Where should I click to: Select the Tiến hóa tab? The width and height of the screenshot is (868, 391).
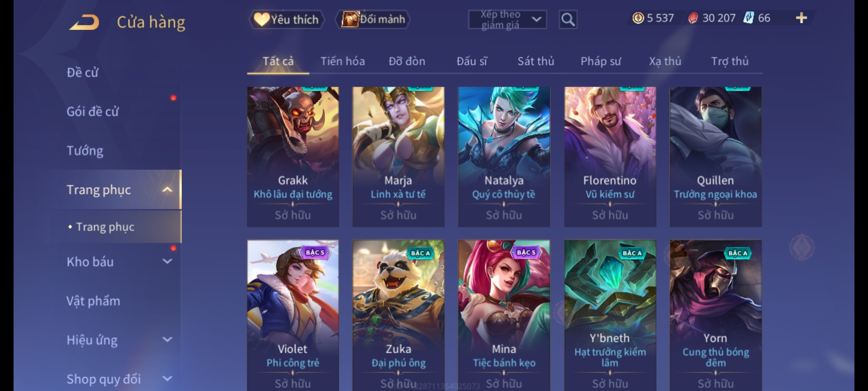coord(342,61)
